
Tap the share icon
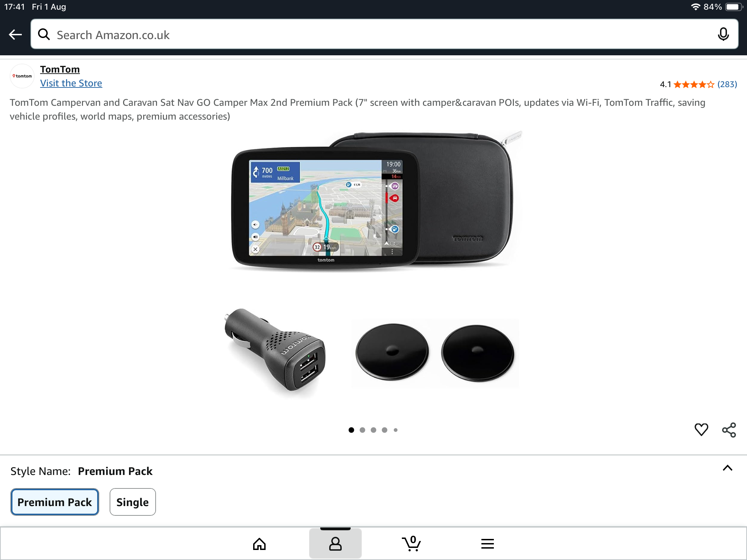729,430
